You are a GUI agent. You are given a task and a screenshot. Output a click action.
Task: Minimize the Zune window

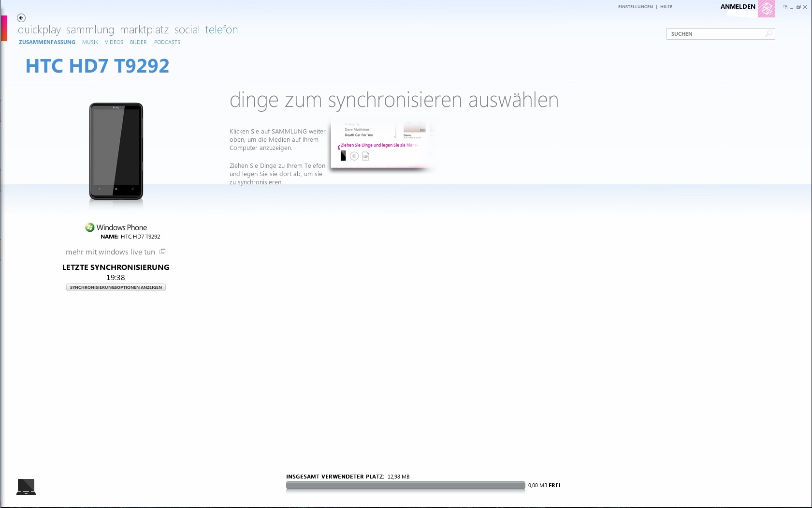click(792, 7)
